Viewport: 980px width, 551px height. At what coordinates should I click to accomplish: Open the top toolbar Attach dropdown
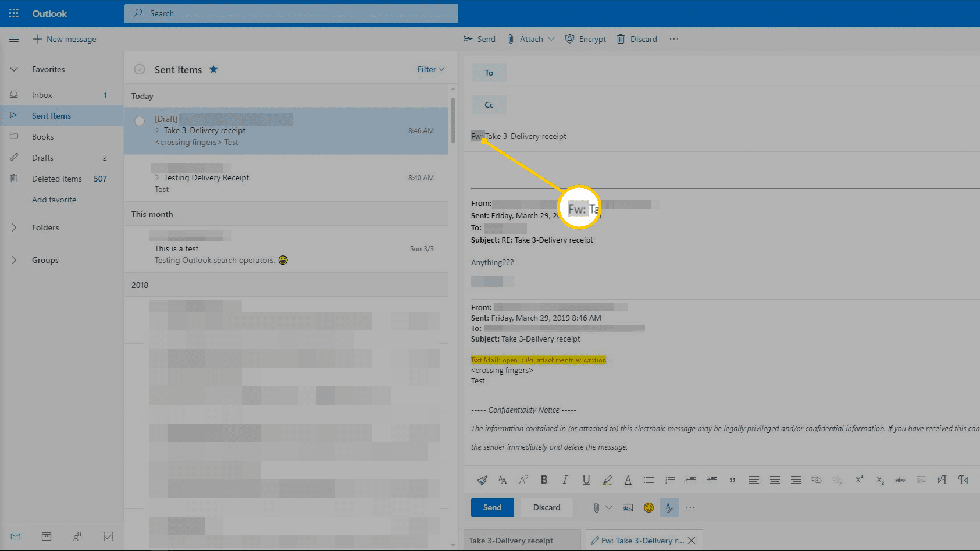tap(551, 39)
